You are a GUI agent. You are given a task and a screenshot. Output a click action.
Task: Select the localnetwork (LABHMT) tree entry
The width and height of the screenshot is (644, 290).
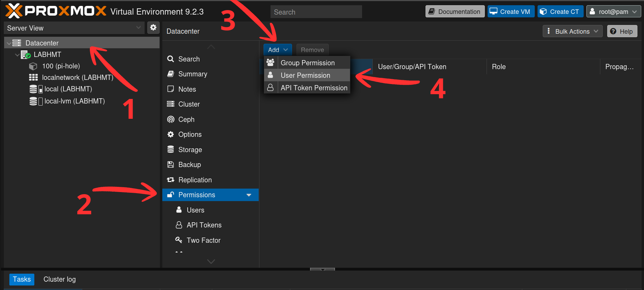[x=78, y=77]
